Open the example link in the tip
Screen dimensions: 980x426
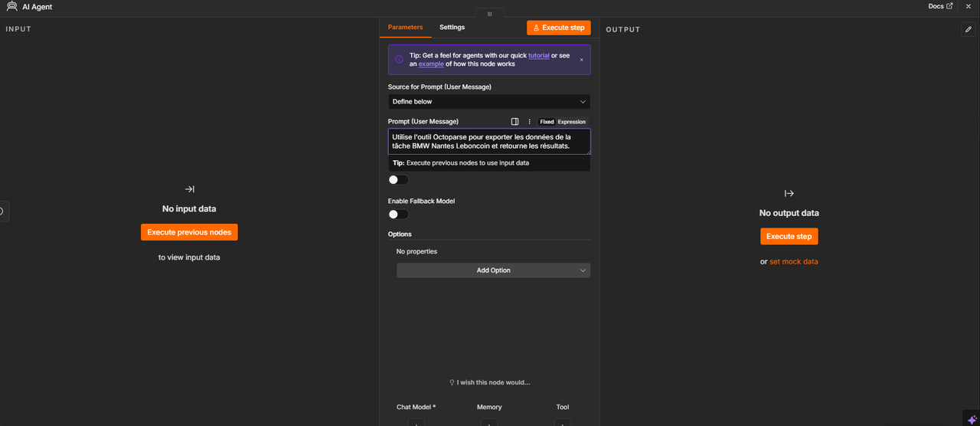click(x=431, y=64)
